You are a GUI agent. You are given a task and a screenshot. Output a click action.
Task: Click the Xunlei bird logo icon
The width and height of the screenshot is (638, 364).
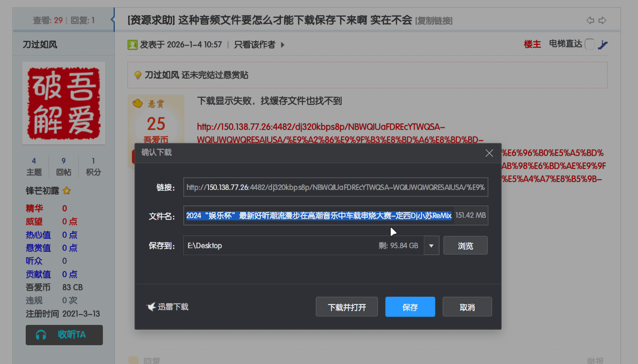151,307
